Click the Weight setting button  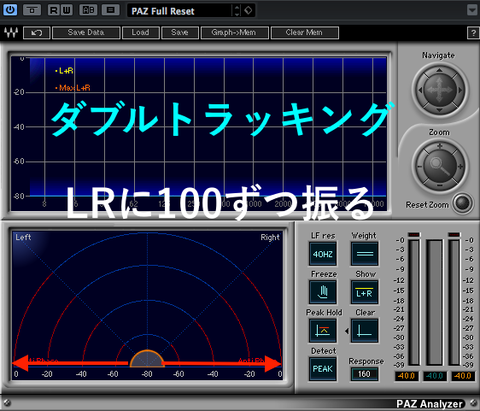pyautogui.click(x=365, y=254)
